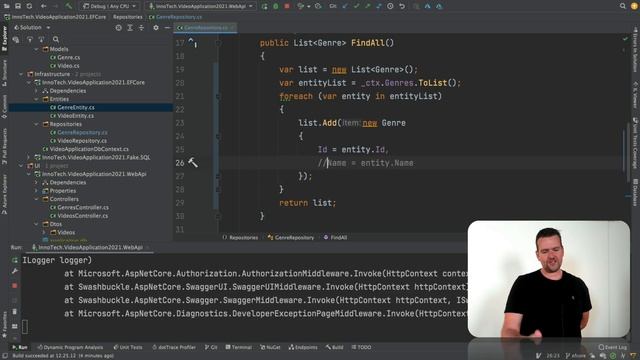Toggle Pull Requests tool window on left edge

tap(4, 146)
